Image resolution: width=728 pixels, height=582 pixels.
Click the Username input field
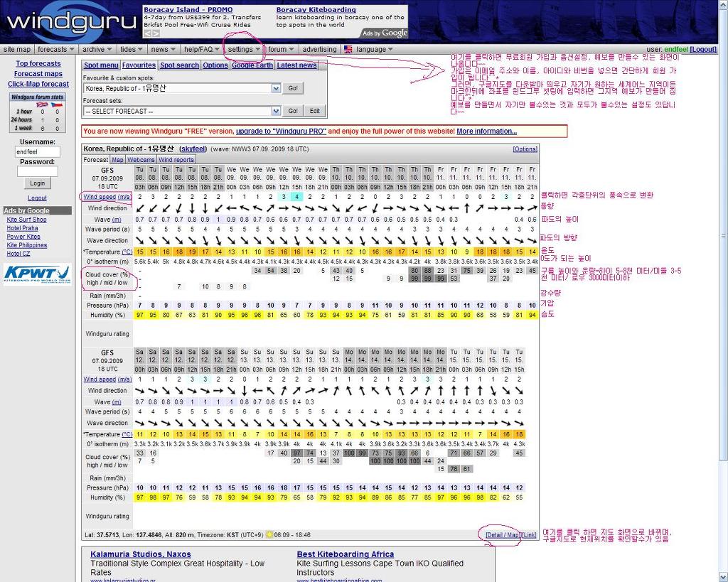point(38,152)
